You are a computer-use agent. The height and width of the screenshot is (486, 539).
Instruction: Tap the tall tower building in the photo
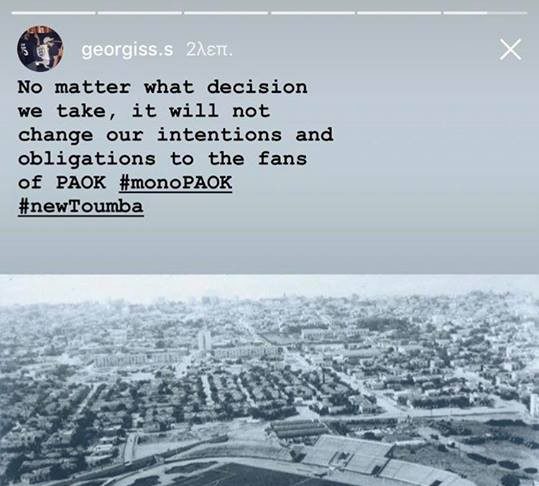click(204, 340)
